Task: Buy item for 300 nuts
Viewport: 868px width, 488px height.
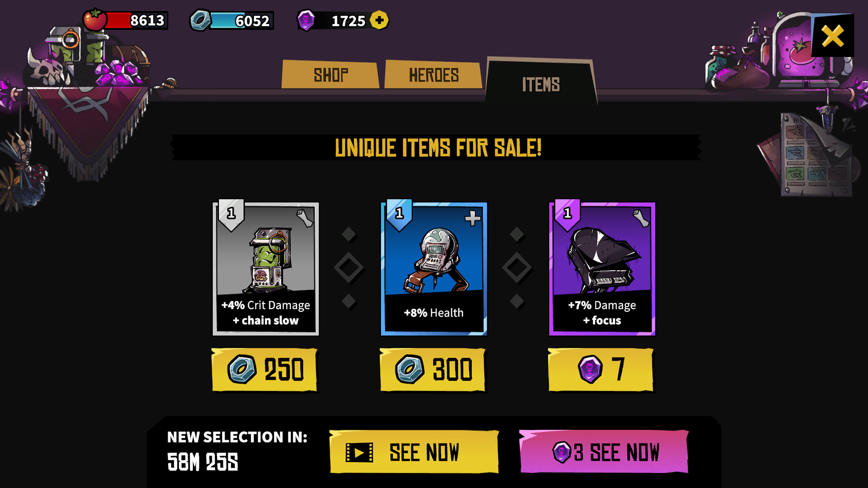Action: point(433,369)
